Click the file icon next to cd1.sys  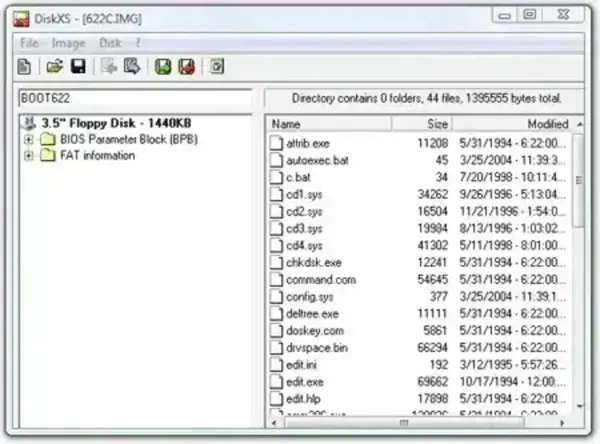(276, 194)
